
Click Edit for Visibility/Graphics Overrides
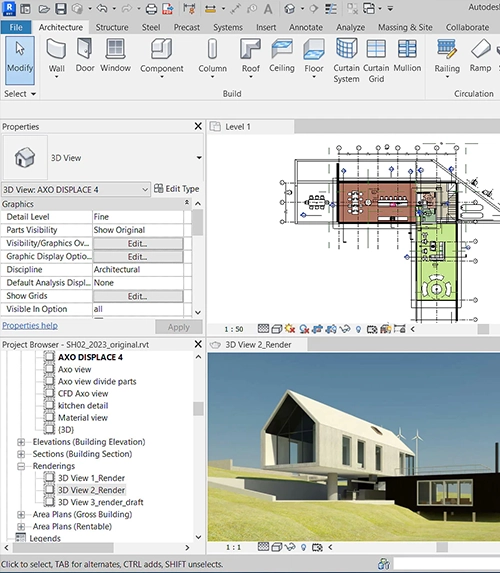click(x=138, y=244)
